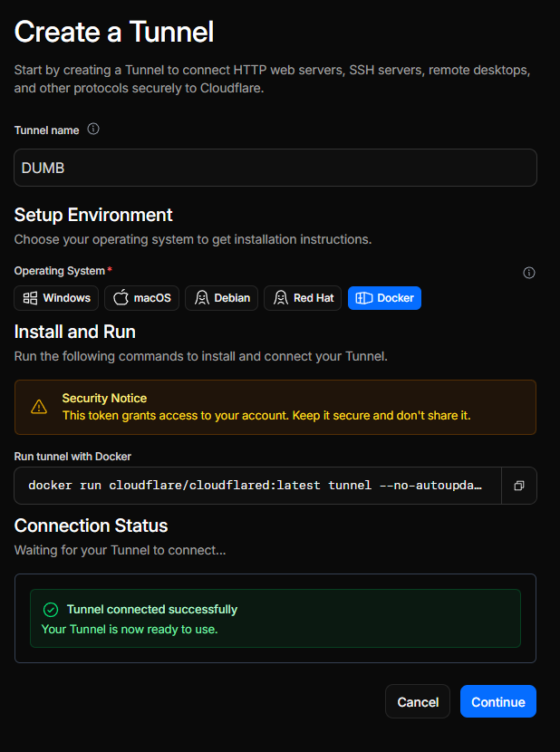
Task: Click the 'Tunnel name' label
Action: 46,130
